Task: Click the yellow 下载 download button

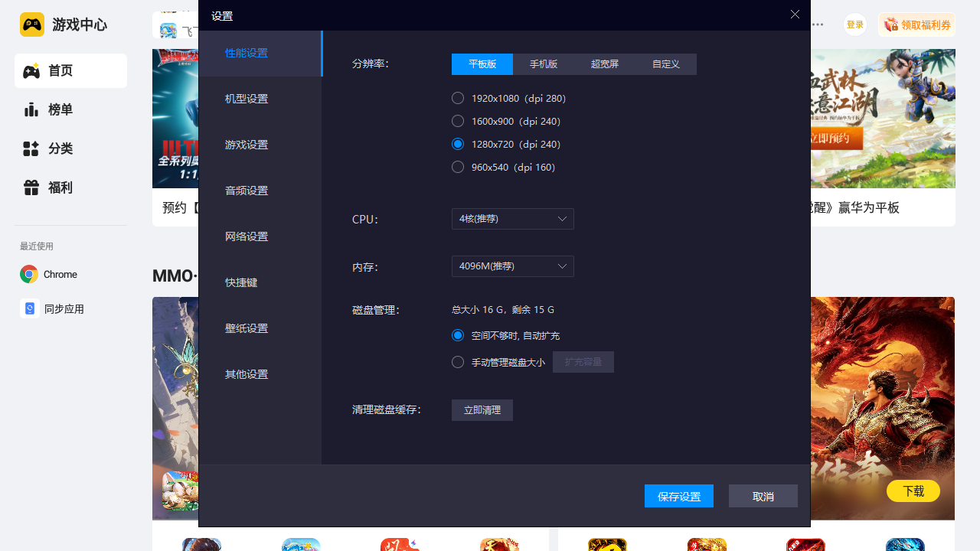Action: (913, 491)
